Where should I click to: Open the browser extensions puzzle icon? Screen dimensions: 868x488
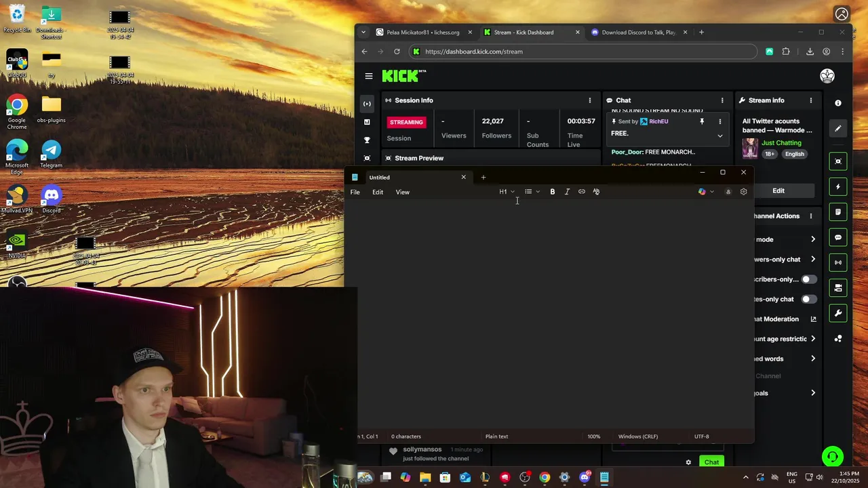(786, 52)
